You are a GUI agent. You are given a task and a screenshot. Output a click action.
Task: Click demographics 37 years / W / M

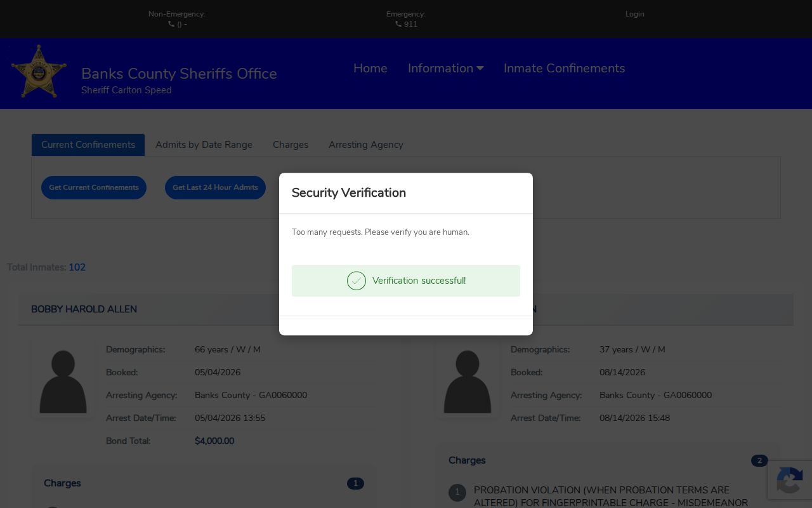click(x=632, y=349)
